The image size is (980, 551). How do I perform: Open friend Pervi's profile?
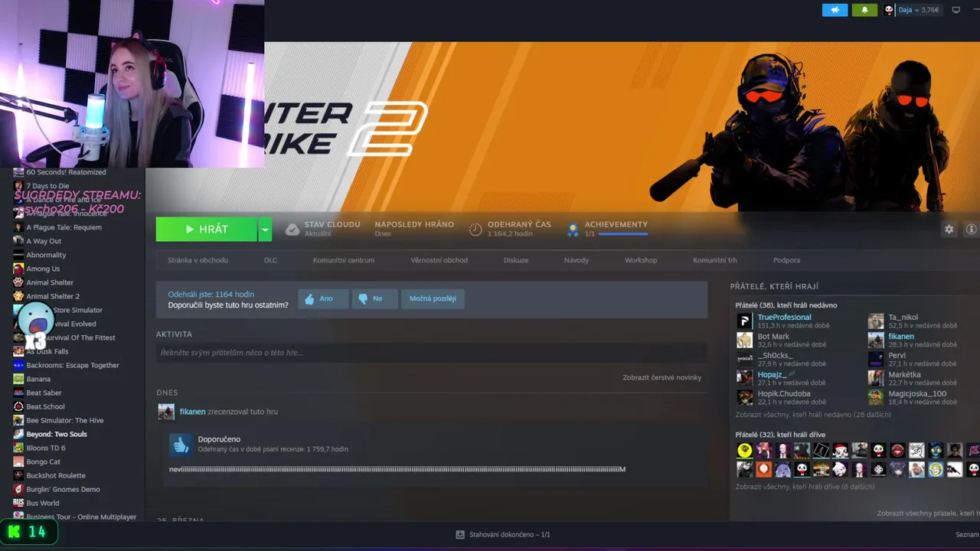897,356
